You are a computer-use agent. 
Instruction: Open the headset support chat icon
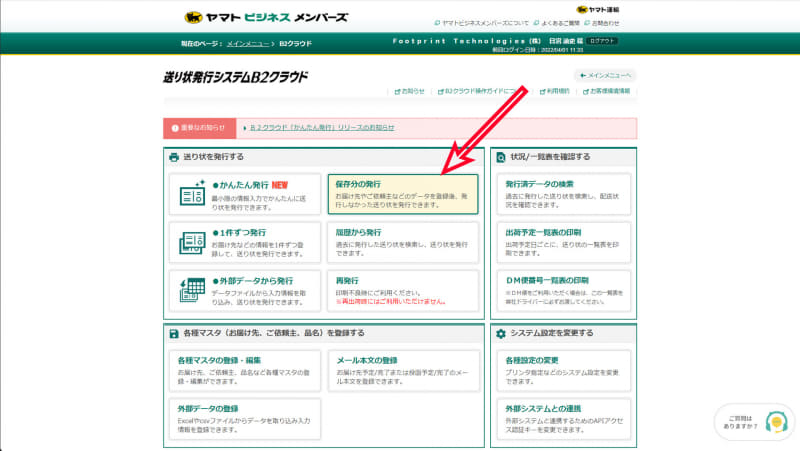777,422
